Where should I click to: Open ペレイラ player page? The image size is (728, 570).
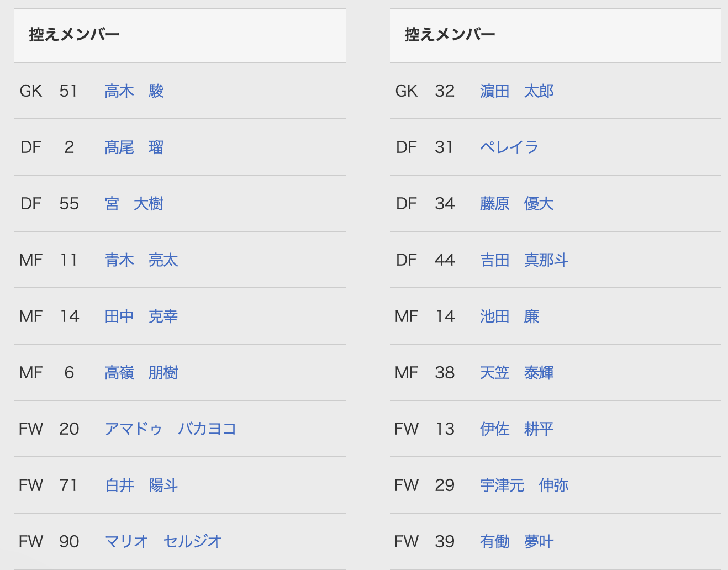click(509, 147)
